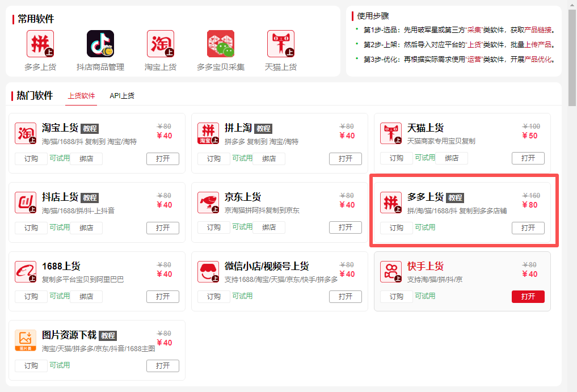
Task: Click 打开 on the 多多上货 card
Action: (528, 228)
